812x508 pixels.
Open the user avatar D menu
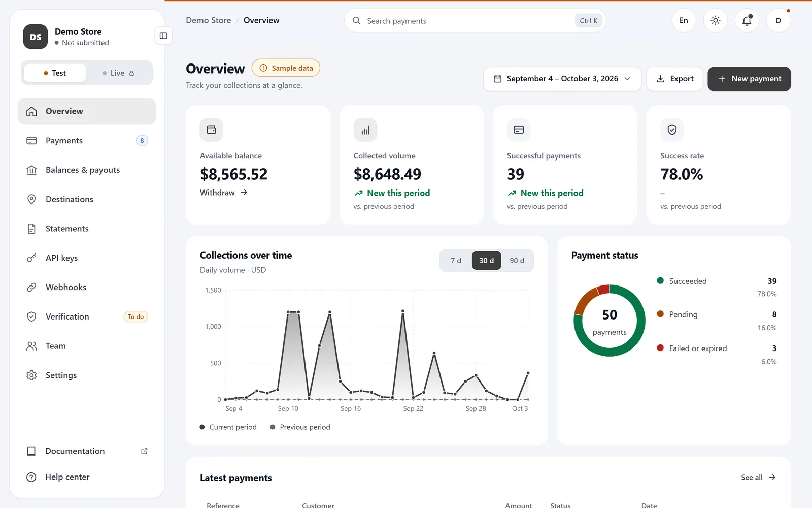pyautogui.click(x=779, y=21)
